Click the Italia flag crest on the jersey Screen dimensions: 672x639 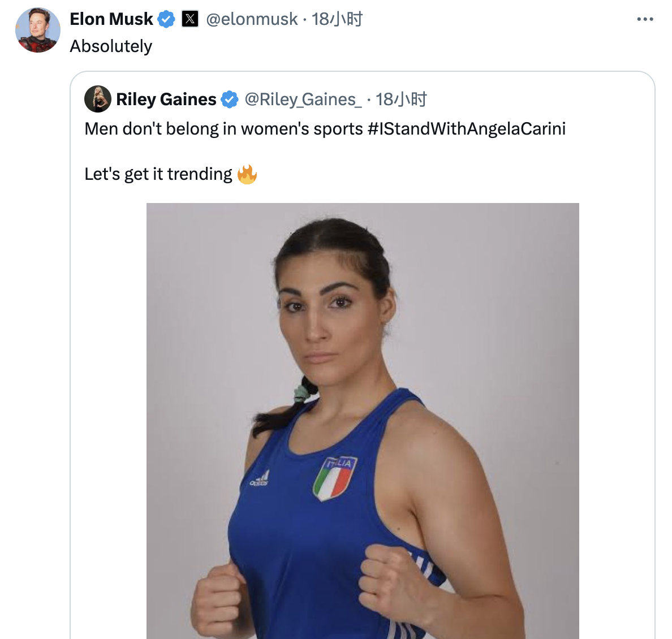click(x=335, y=478)
